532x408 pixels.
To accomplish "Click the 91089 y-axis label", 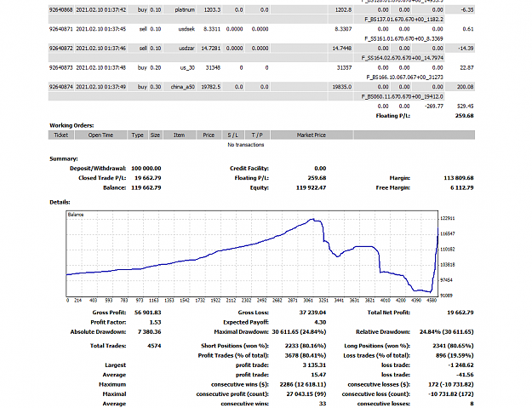I will click(x=447, y=296).
